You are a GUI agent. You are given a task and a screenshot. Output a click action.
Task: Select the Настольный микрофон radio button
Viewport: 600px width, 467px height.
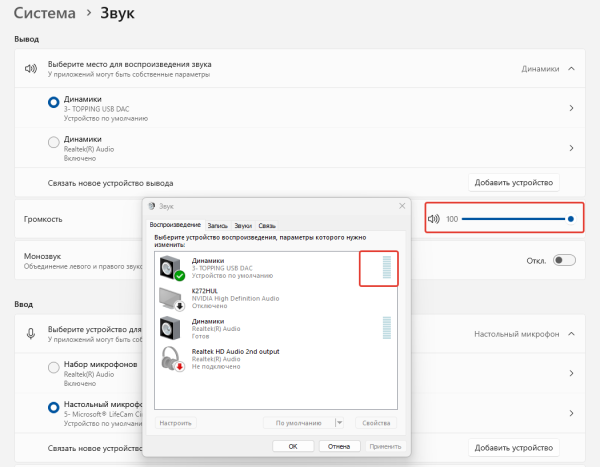(x=54, y=407)
